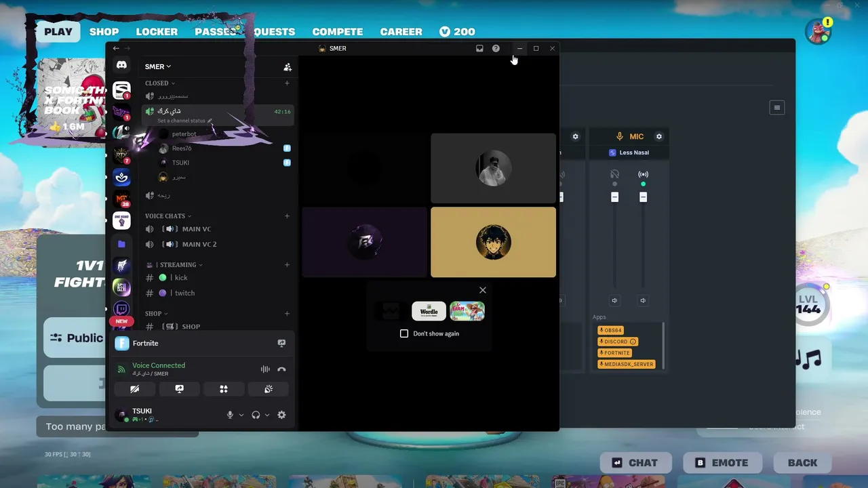The width and height of the screenshot is (868, 488).
Task: Add a channel to SHOP category
Action: click(x=287, y=314)
